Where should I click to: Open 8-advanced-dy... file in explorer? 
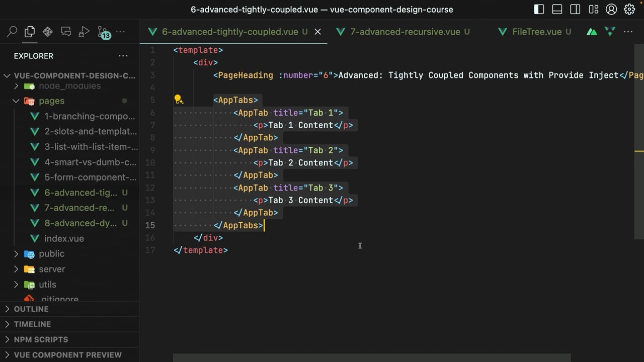(80, 223)
